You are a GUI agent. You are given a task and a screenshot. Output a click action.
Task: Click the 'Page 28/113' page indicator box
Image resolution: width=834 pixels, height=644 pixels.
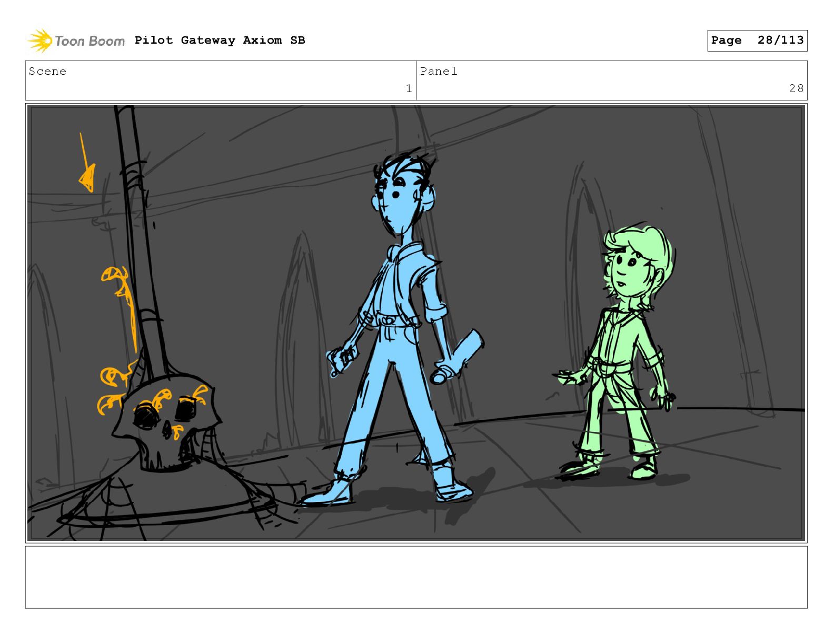coord(757,41)
